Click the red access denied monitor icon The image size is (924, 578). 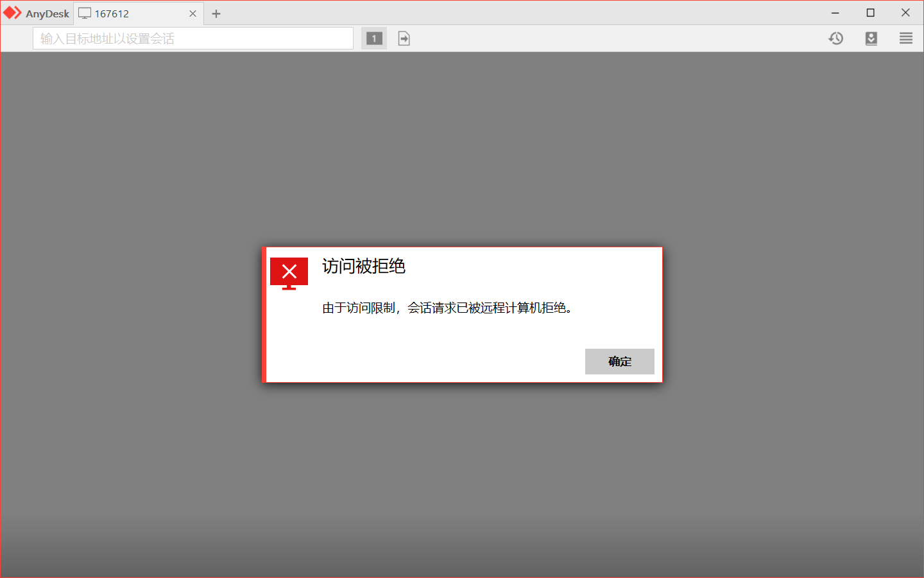[x=289, y=274]
